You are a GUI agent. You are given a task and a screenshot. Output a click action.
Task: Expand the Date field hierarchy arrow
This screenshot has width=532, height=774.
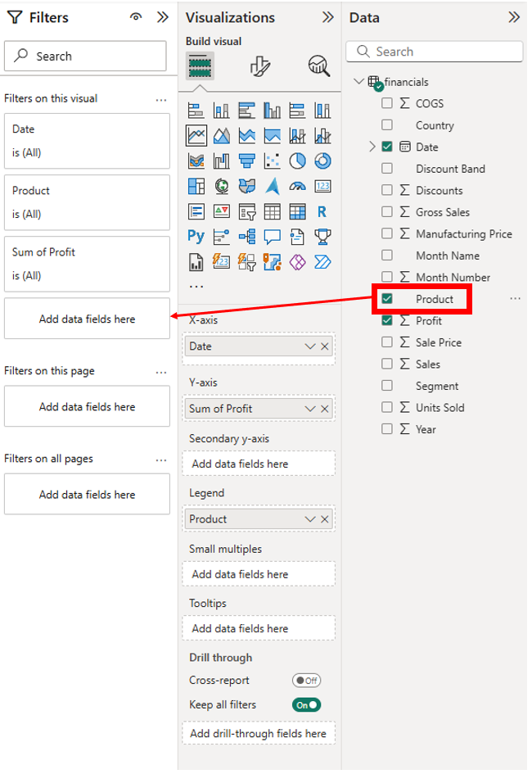tap(372, 147)
